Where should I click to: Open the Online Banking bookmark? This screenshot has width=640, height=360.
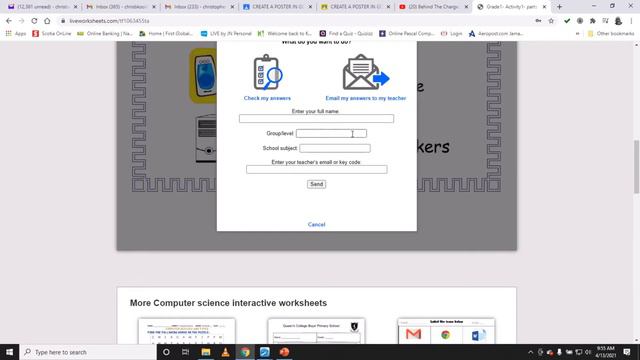pyautogui.click(x=105, y=33)
